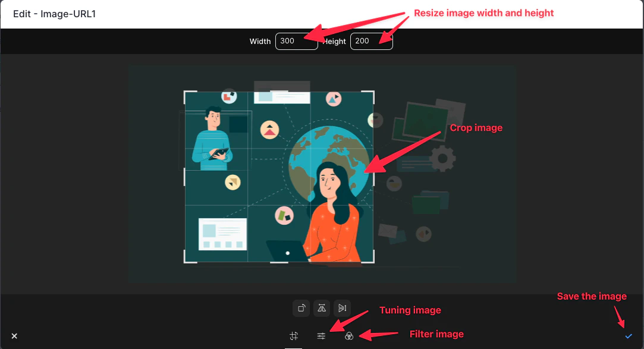
Task: Click the blue save checkmark icon
Action: [x=628, y=336]
